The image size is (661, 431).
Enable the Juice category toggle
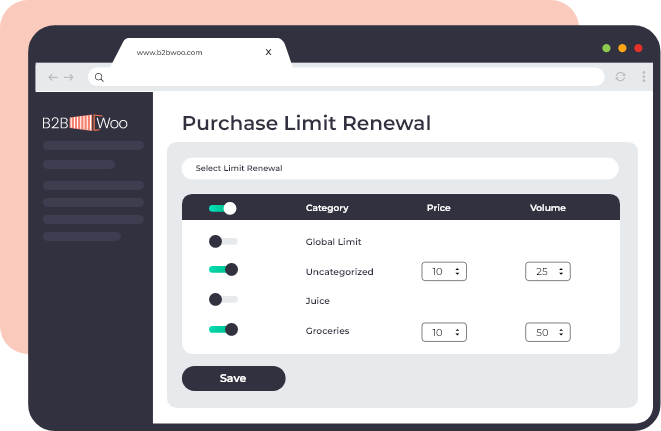pos(223,299)
